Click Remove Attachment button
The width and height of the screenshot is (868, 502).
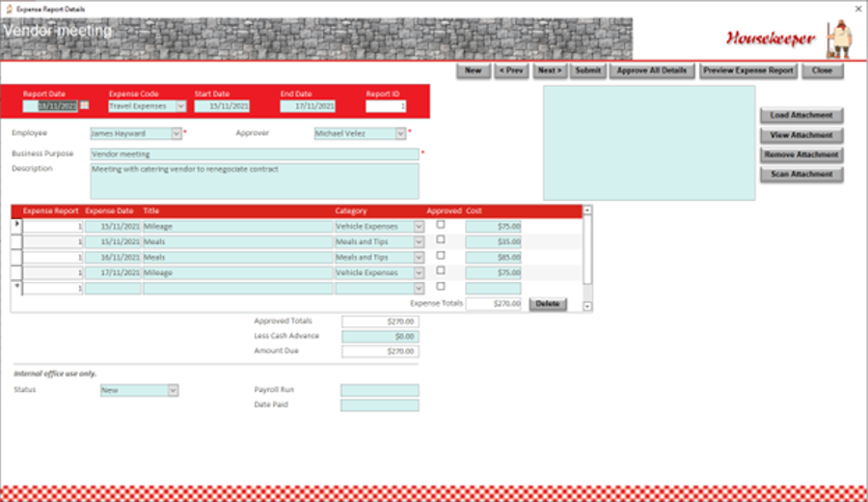pos(801,154)
